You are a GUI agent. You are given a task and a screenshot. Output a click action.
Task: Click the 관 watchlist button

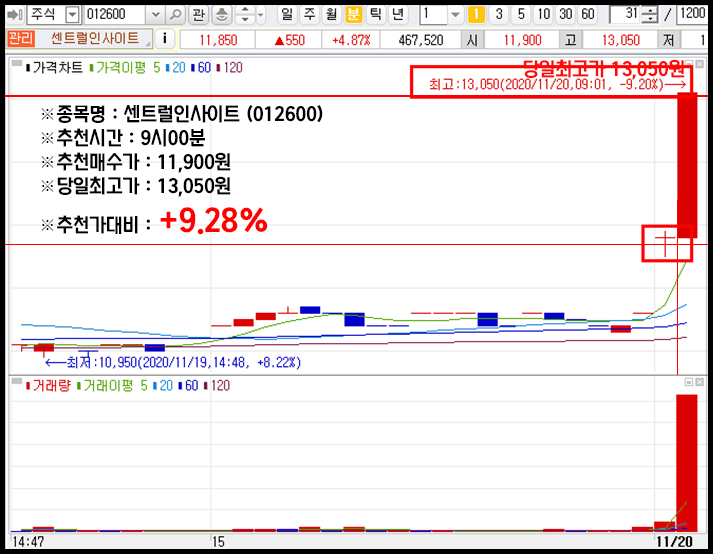198,15
